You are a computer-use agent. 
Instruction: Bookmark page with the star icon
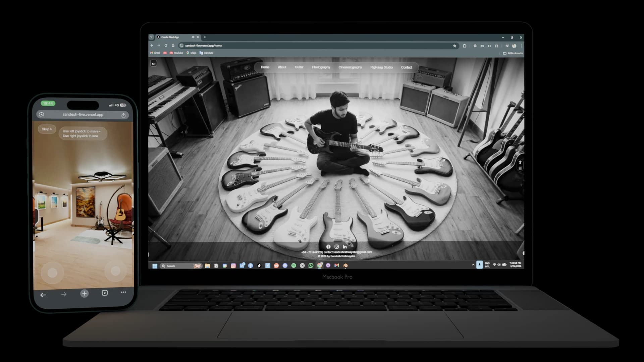[x=454, y=46]
